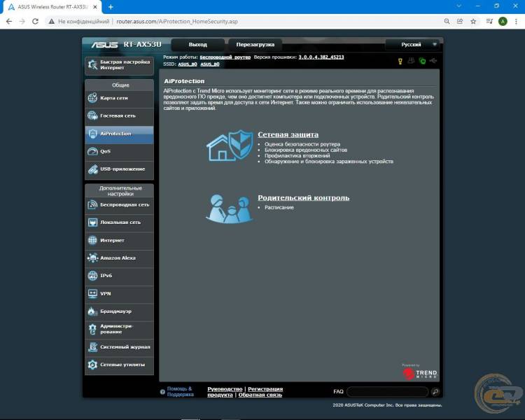Click the network clients status icon

(x=411, y=61)
